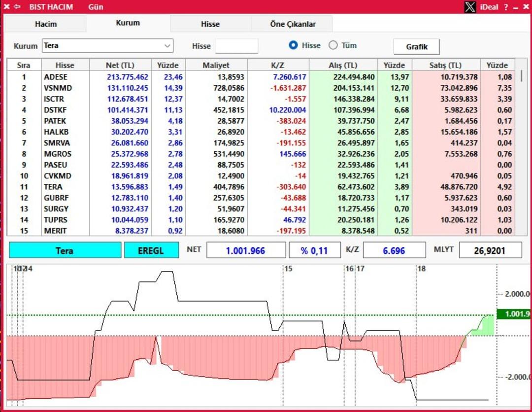Viewport: 532px width, 412px height.
Task: Sort by the Satış (TL) column header
Action: pos(446,65)
